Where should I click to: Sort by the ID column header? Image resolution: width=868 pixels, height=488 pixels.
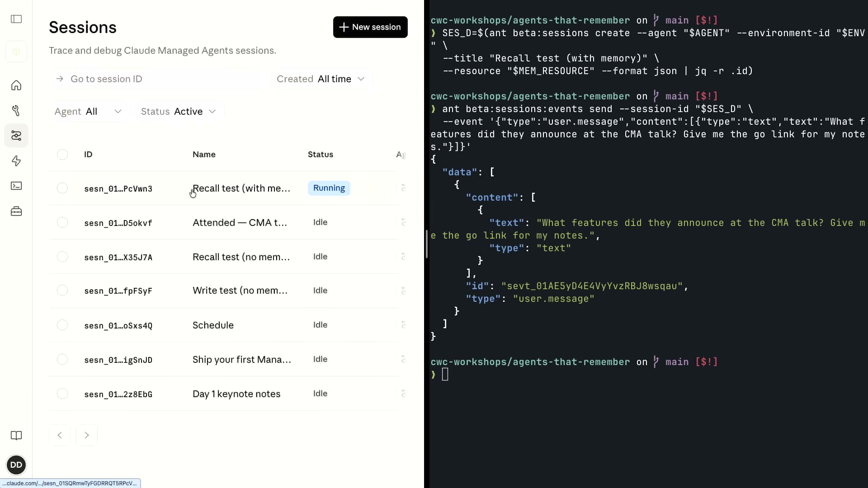click(x=88, y=155)
